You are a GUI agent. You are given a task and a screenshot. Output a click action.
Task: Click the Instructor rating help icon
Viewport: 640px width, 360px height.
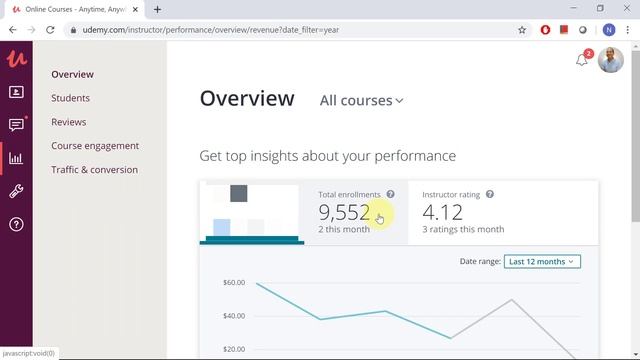tap(490, 194)
